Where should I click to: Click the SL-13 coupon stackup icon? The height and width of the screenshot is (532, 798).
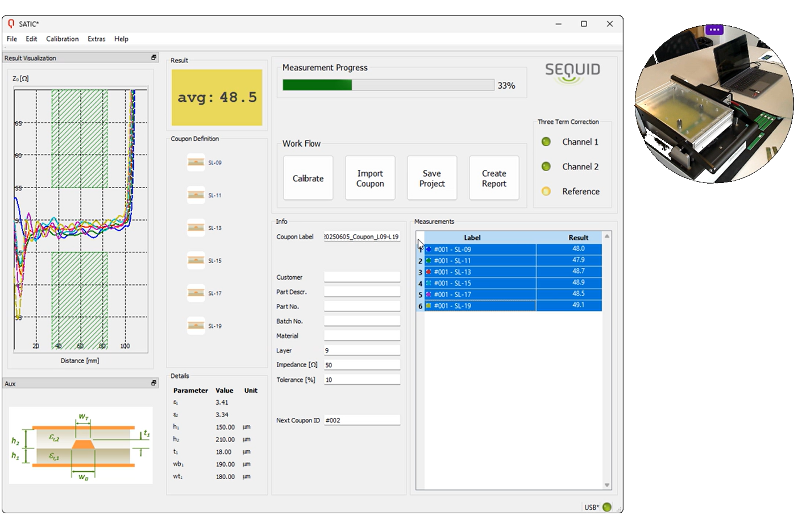196,228
